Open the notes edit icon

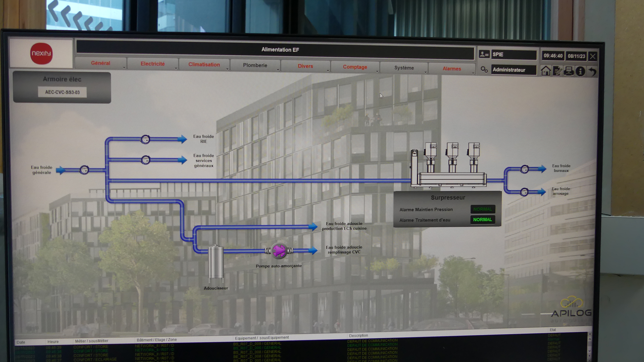(557, 71)
